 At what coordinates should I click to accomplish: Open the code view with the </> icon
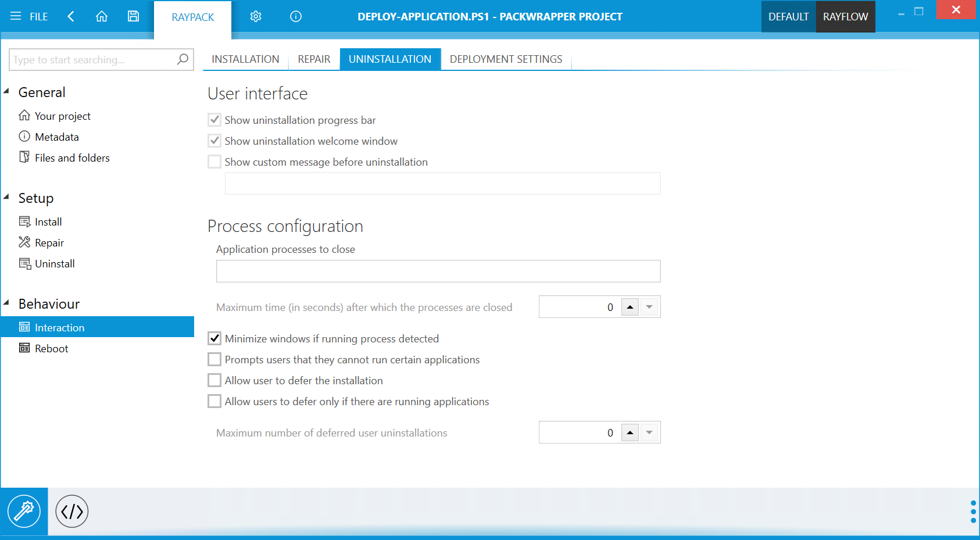[71, 511]
